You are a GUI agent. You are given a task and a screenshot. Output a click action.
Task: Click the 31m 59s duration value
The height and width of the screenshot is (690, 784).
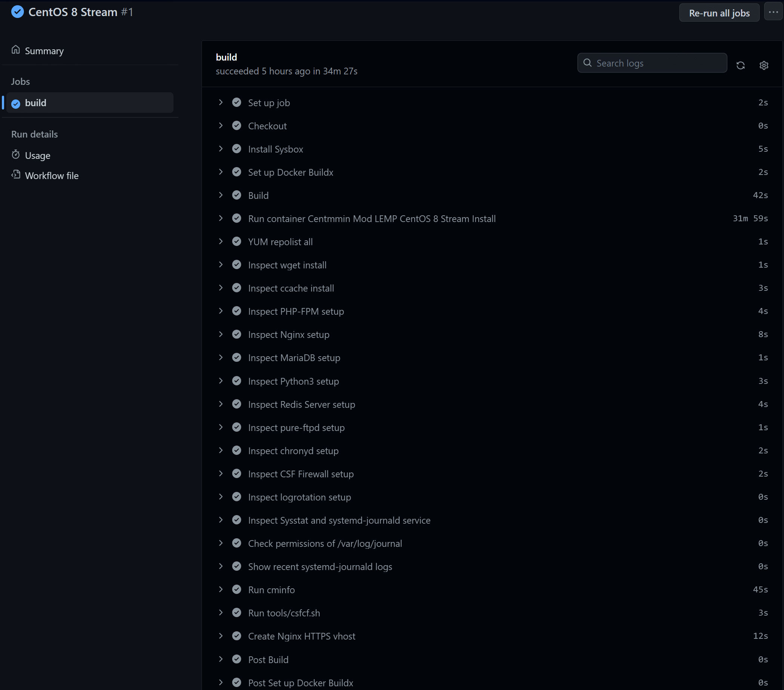click(750, 218)
